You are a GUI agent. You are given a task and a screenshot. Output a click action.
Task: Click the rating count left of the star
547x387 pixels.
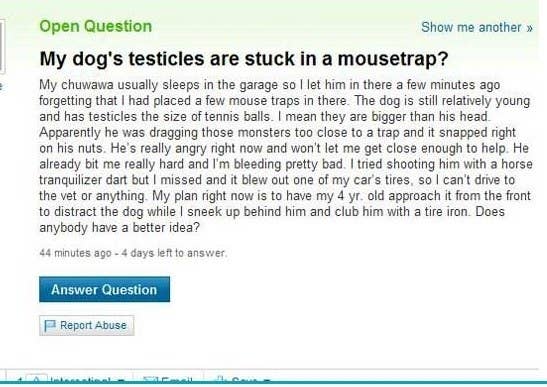pos(20,380)
